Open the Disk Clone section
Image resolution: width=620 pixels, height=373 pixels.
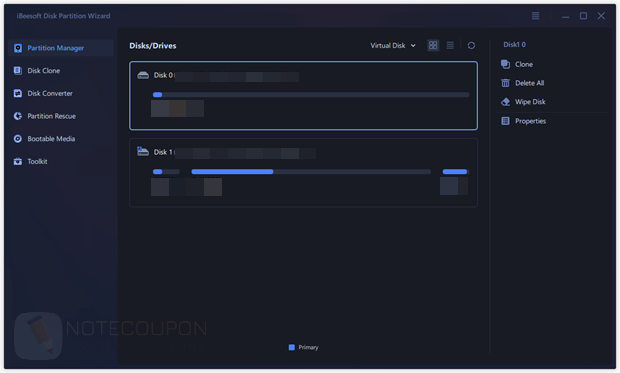43,71
